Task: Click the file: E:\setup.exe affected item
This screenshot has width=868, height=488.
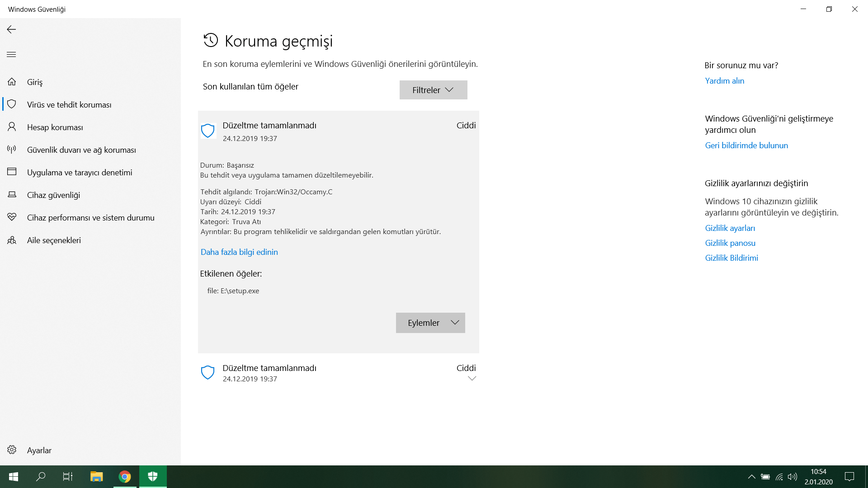Action: pyautogui.click(x=233, y=291)
